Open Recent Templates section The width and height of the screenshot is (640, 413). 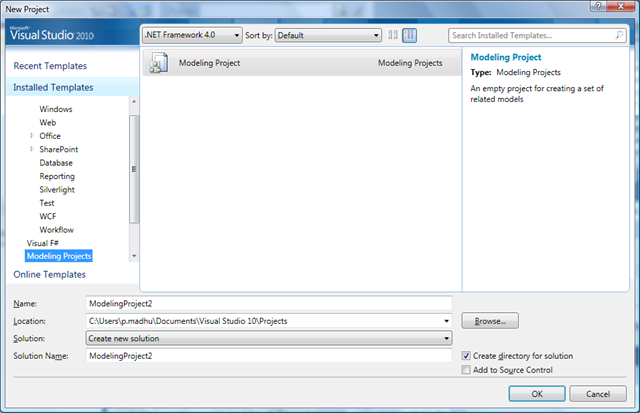tap(50, 66)
